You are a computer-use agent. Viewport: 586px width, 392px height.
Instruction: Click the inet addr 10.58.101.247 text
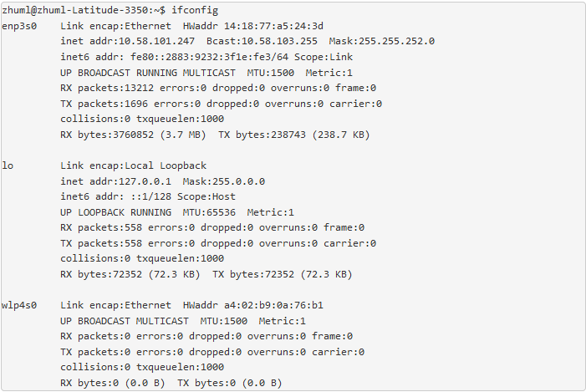127,41
